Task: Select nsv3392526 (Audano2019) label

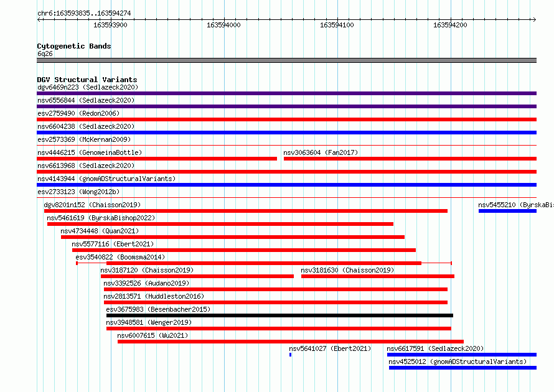Action: 146,283
